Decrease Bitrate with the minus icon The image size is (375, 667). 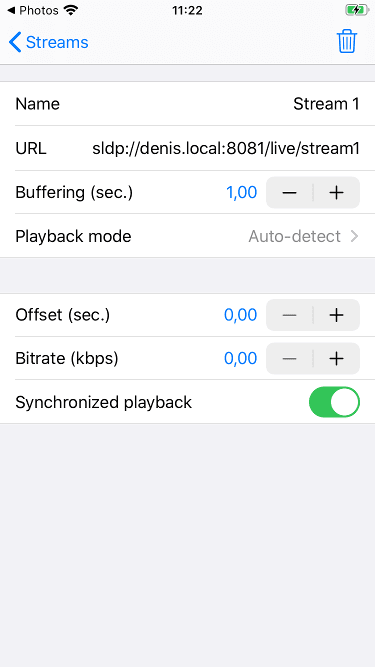point(290,359)
